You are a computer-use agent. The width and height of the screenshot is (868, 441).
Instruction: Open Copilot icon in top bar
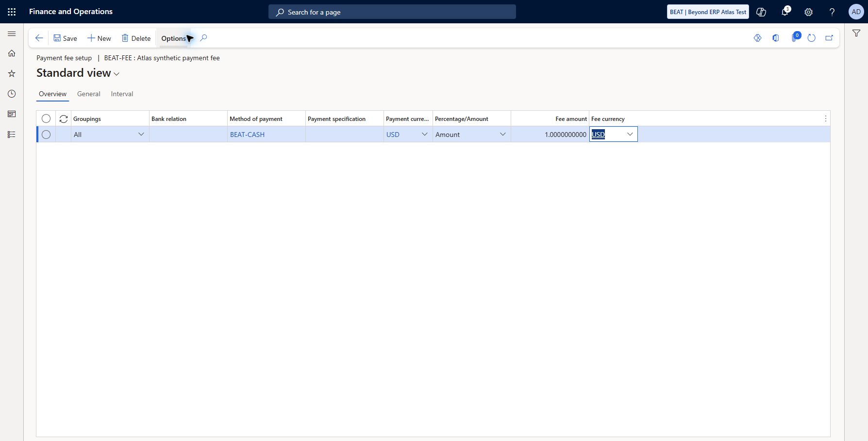tap(761, 12)
